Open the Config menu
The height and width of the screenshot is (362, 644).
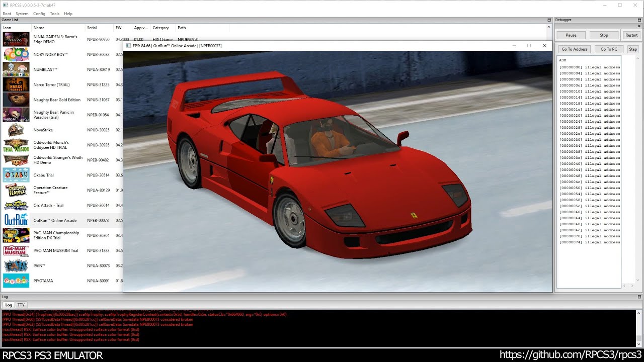coord(39,14)
